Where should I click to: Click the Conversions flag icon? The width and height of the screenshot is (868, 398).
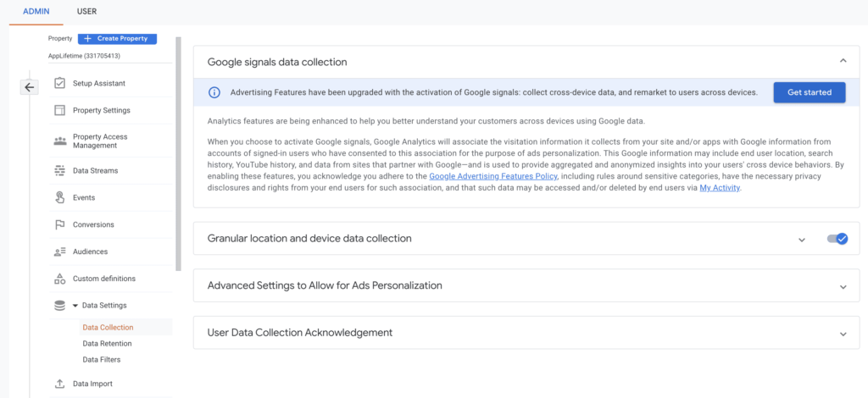(x=59, y=225)
